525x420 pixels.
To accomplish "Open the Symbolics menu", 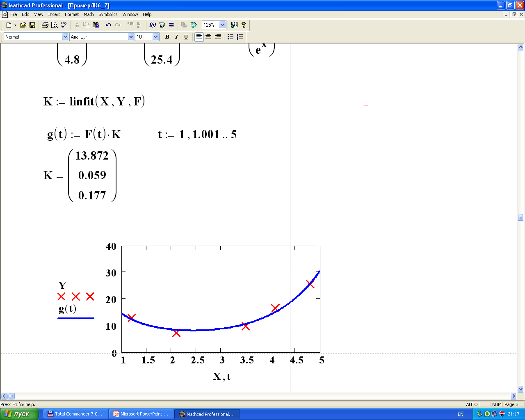I will click(x=108, y=14).
